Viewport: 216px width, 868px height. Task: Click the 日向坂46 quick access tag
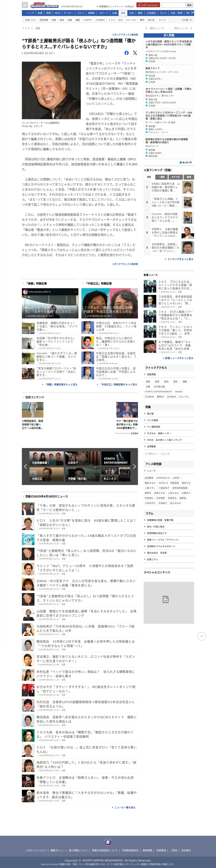click(171, 397)
